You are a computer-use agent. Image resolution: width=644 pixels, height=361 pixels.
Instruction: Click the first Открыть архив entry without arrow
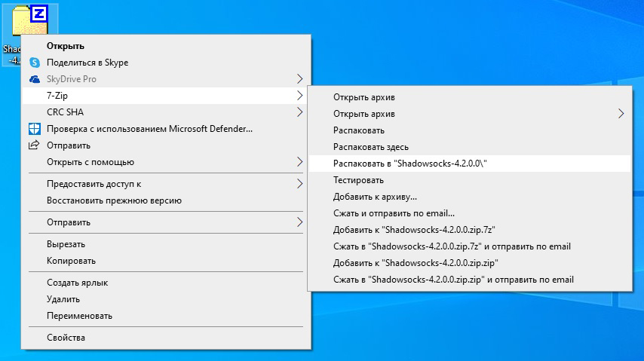point(470,97)
